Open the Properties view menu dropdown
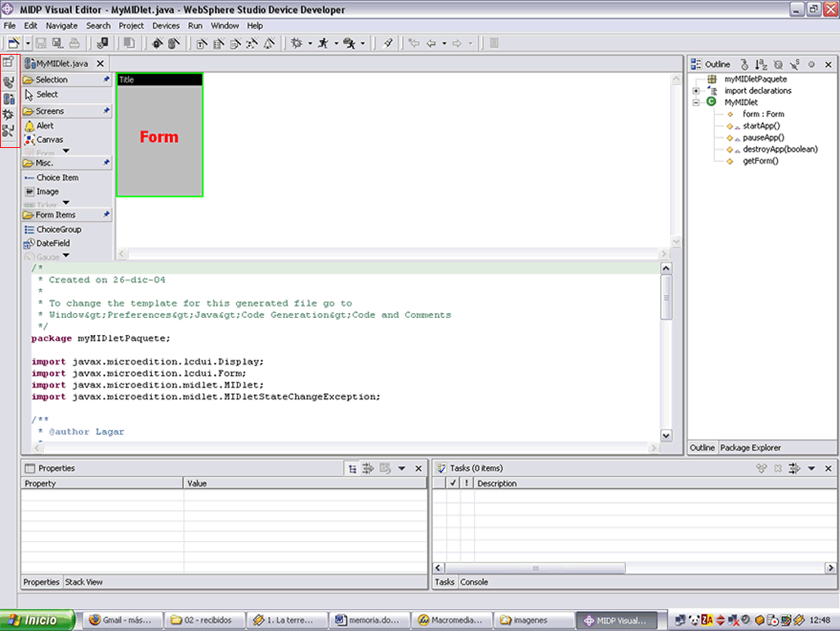The image size is (840, 631). 402,468
